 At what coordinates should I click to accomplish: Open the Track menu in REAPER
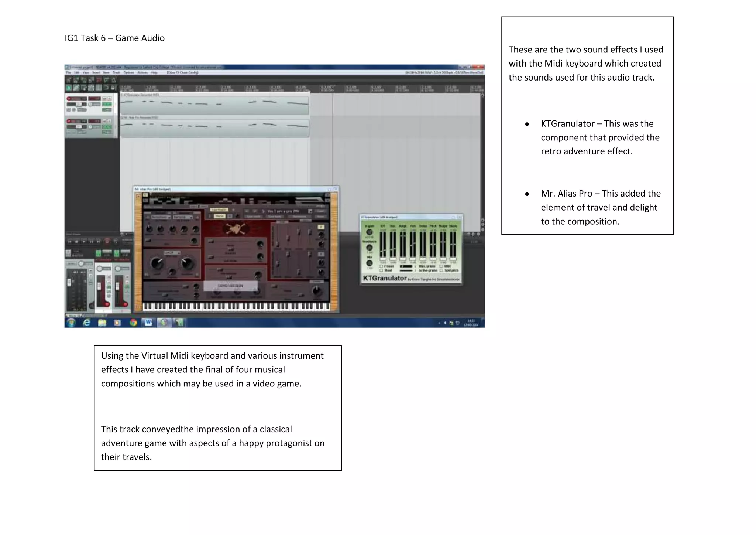click(116, 72)
